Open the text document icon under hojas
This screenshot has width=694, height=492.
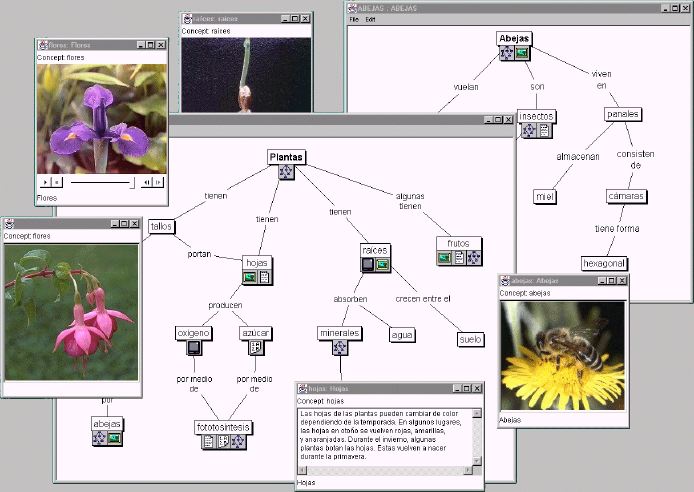click(x=264, y=277)
